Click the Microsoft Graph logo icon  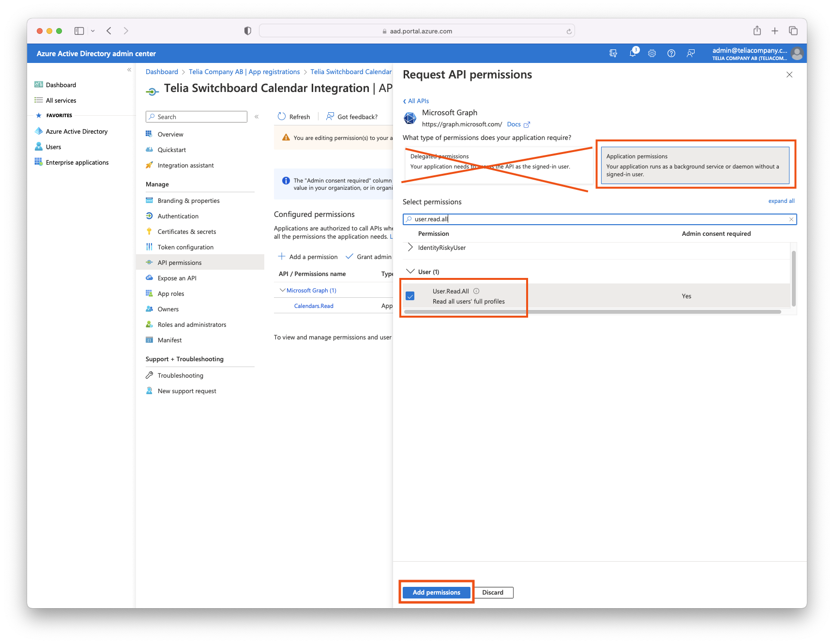point(410,118)
